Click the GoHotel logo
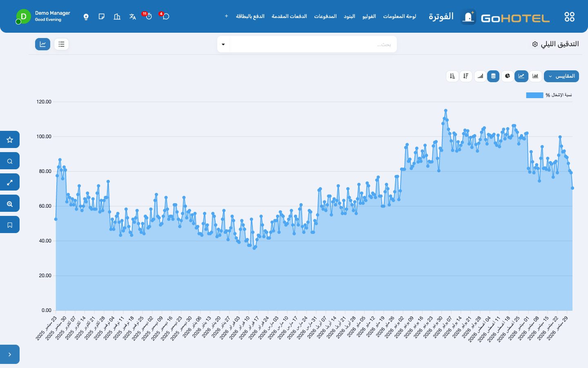 click(506, 17)
